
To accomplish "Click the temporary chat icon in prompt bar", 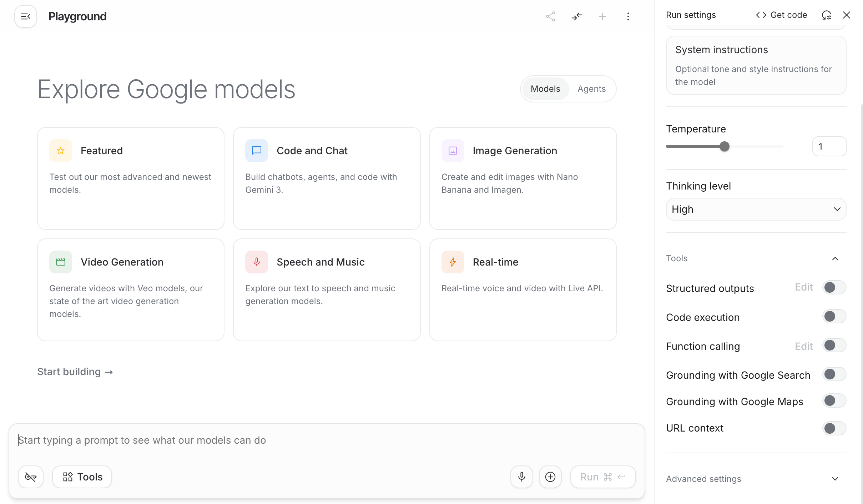I will (x=31, y=477).
